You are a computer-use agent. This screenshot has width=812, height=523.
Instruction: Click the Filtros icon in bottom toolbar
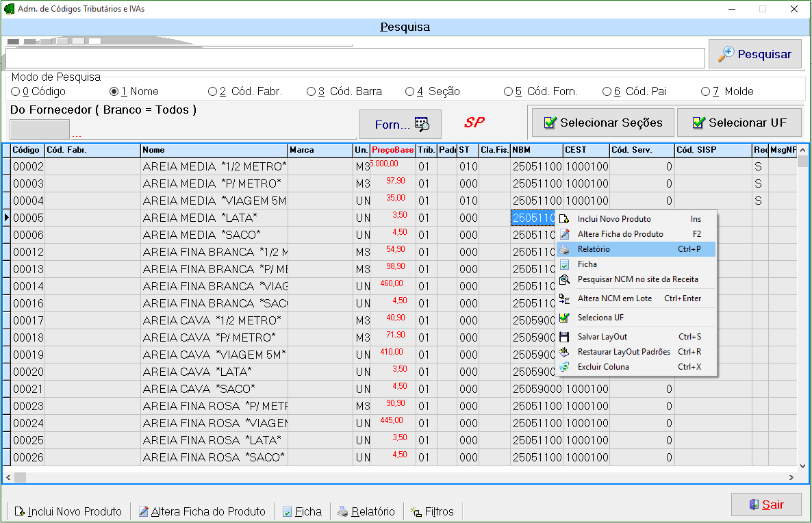tap(416, 511)
